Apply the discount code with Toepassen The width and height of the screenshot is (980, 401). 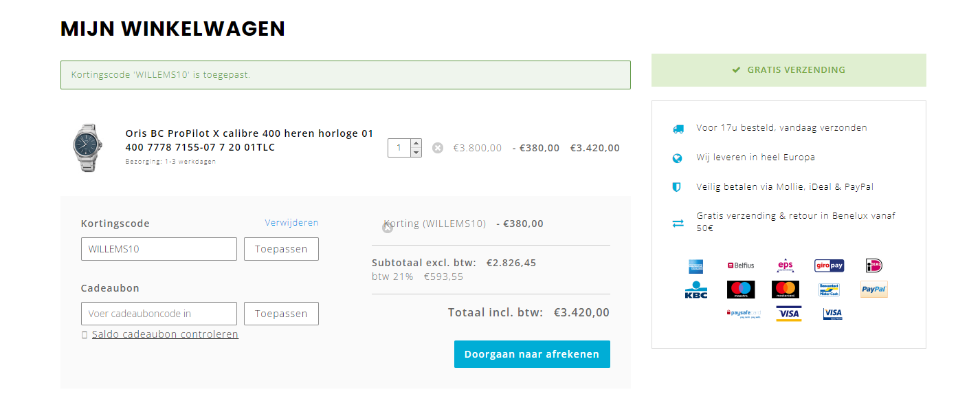(x=281, y=249)
